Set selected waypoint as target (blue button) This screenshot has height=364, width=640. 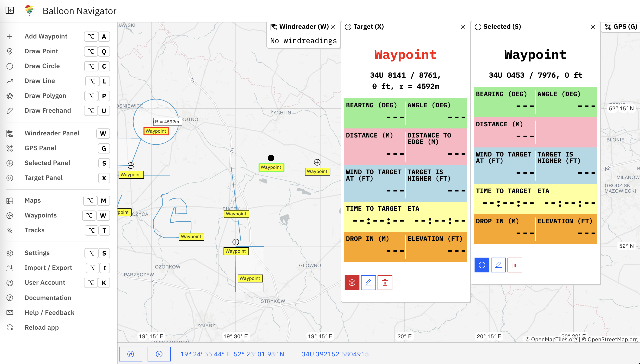(x=482, y=265)
